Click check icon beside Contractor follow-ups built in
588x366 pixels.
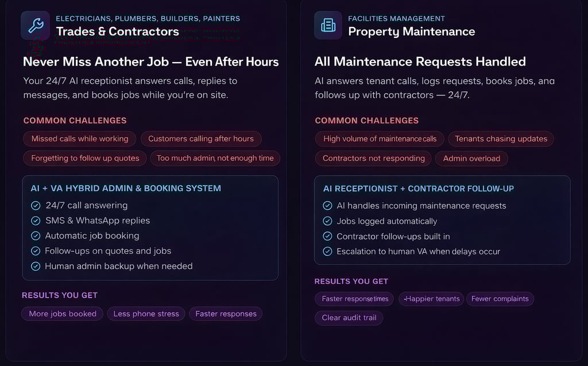327,236
